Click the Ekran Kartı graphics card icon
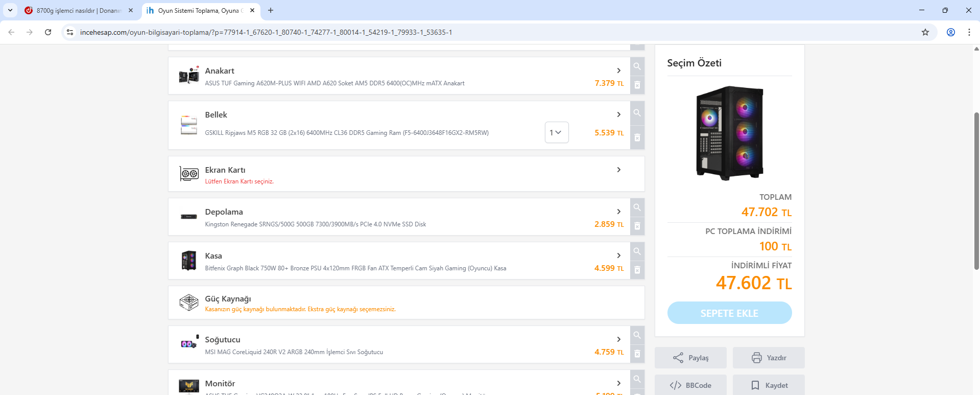 189,174
